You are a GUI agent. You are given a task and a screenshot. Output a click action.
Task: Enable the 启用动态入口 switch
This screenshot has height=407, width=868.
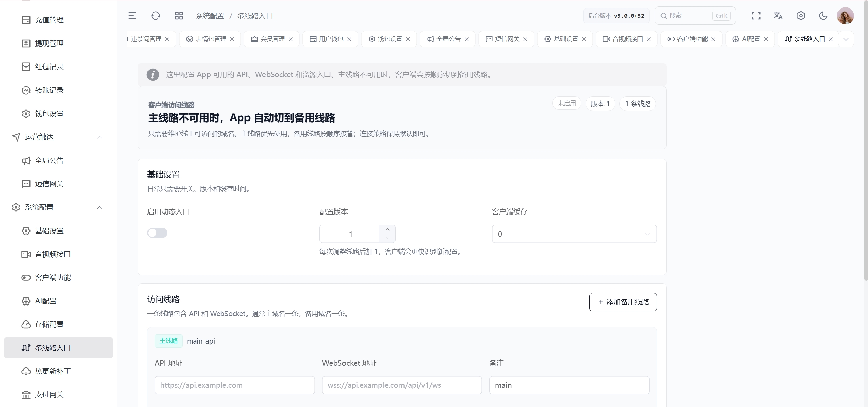[x=157, y=233]
